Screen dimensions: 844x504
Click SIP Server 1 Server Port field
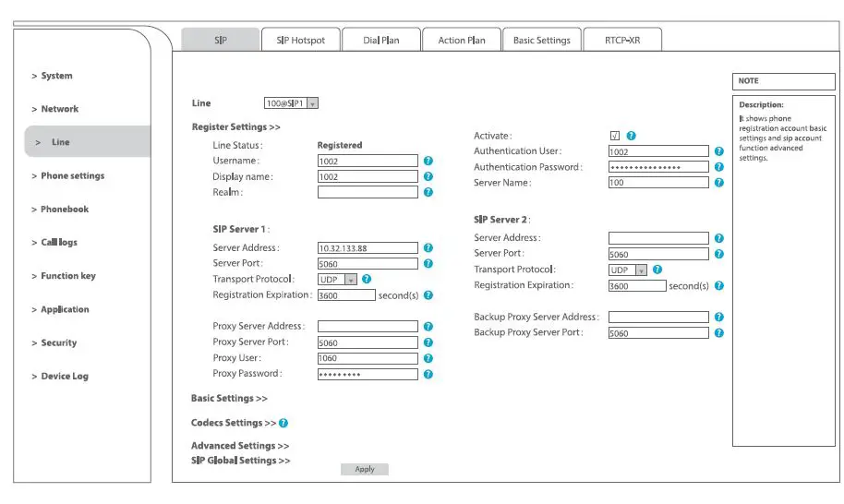368,264
